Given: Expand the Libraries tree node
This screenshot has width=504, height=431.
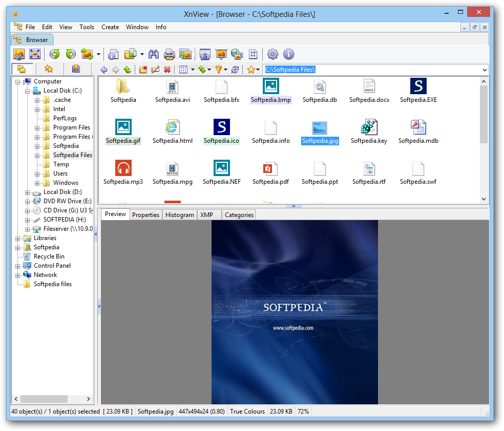Looking at the screenshot, I should pos(18,238).
